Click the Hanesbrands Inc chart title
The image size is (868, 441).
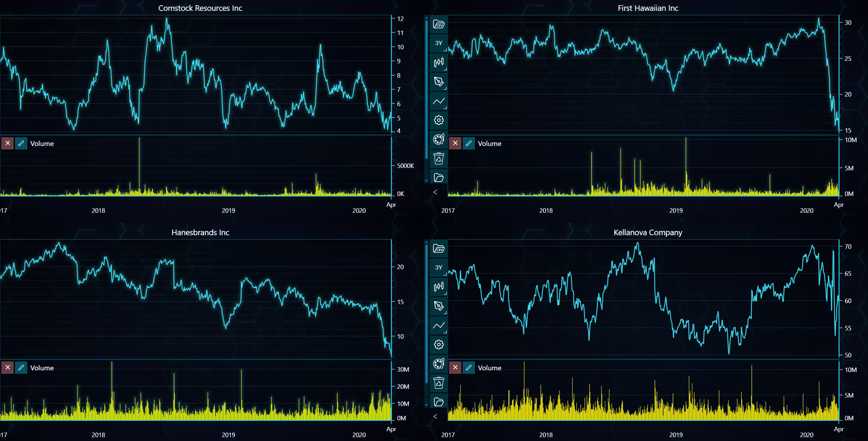pos(200,232)
